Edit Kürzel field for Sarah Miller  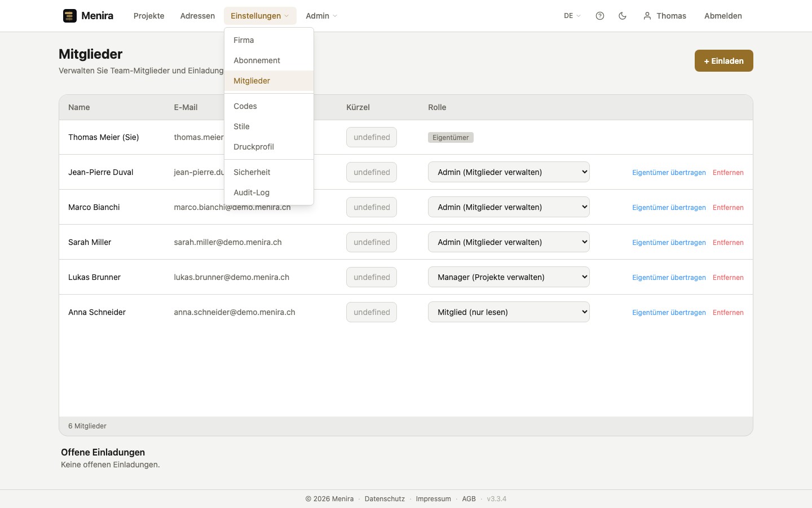(x=372, y=242)
